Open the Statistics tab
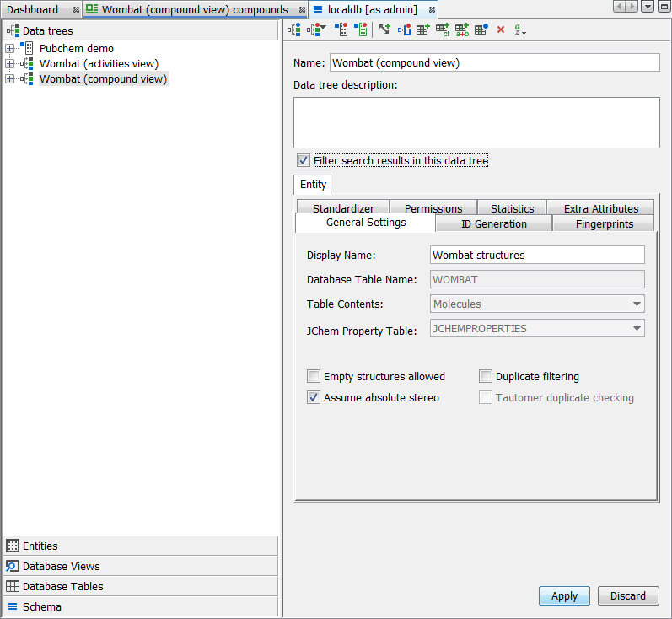 (x=512, y=208)
